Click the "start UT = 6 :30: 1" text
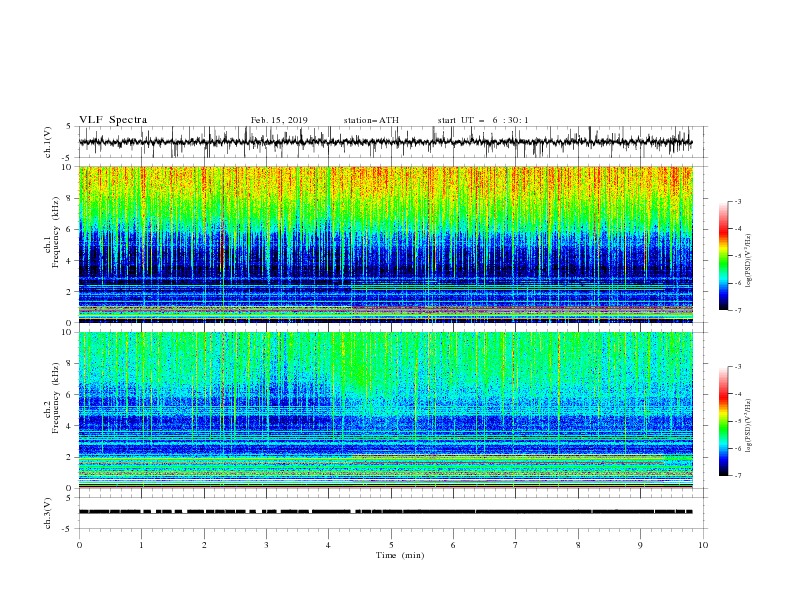792x612 pixels. pyautogui.click(x=483, y=120)
